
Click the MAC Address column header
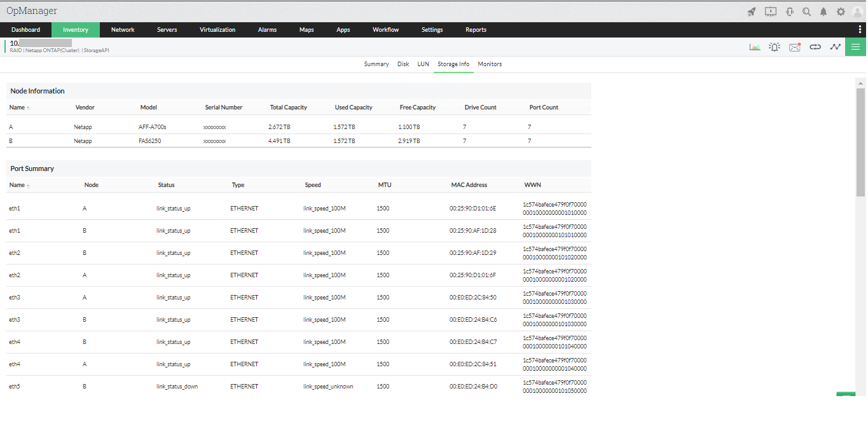[x=469, y=185]
